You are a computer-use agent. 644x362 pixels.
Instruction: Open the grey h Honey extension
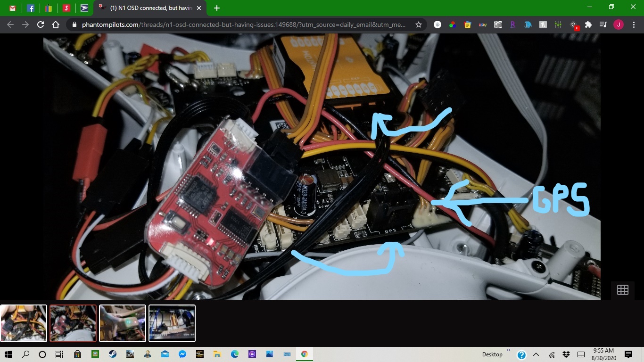[x=543, y=25]
